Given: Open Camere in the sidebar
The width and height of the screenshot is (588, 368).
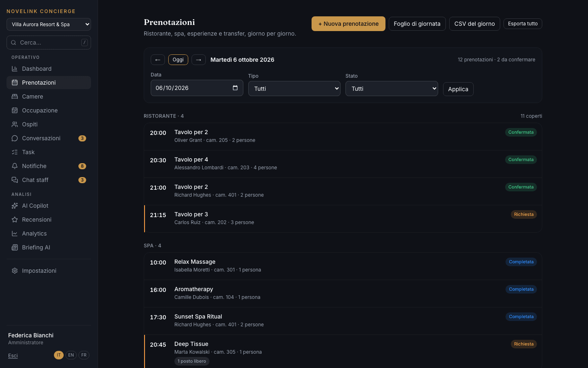Looking at the screenshot, I should point(49,96).
